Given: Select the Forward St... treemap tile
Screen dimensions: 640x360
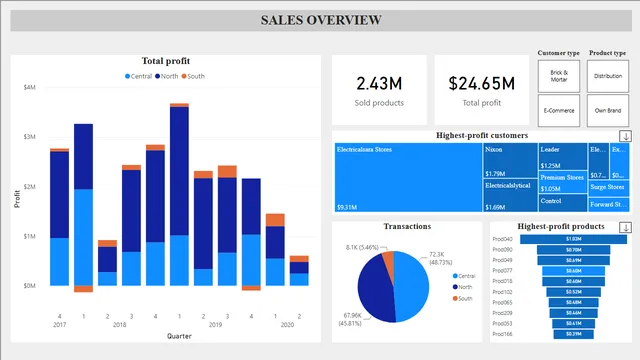Looking at the screenshot, I should [x=609, y=204].
